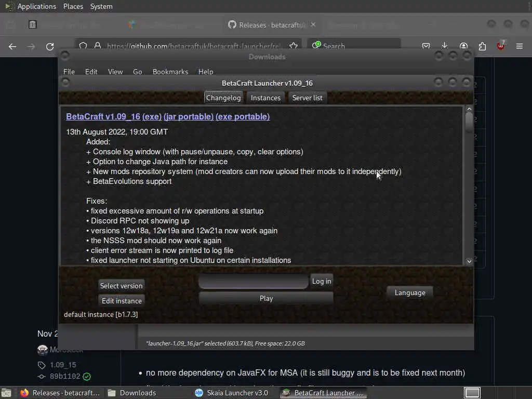The image size is (532, 399).
Task: Open the Help menu in Downloads window
Action: 206,72
